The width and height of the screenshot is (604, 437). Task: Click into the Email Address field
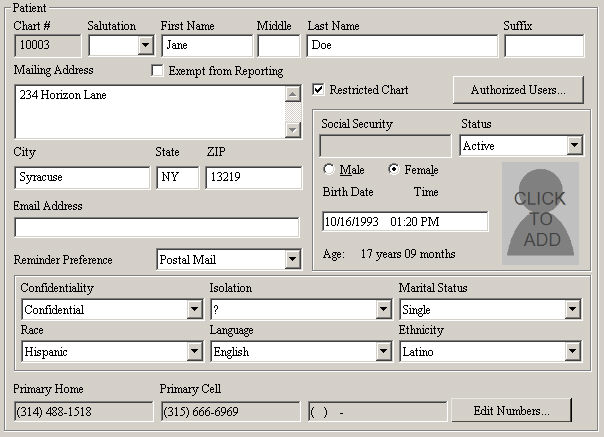click(x=156, y=227)
